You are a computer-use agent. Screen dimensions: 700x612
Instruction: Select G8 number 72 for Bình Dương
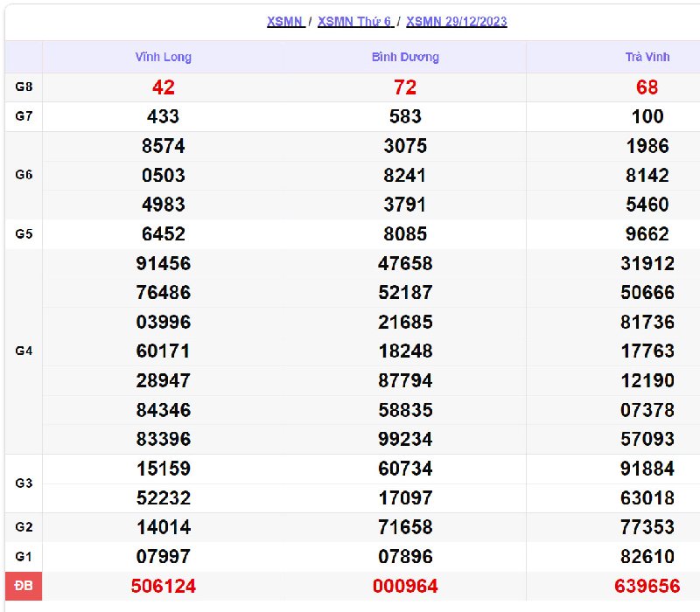point(405,87)
